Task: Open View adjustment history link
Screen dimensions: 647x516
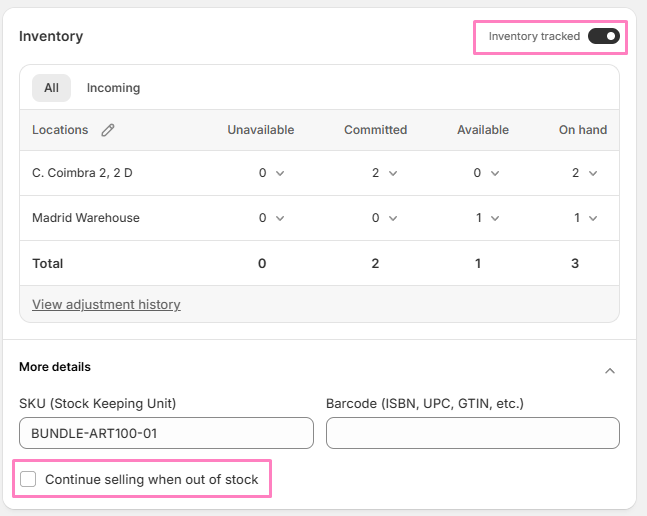Action: (106, 304)
